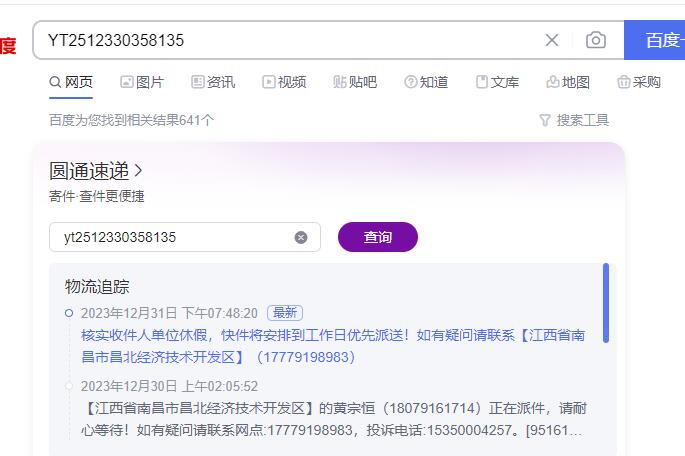Open camera image search

595,40
